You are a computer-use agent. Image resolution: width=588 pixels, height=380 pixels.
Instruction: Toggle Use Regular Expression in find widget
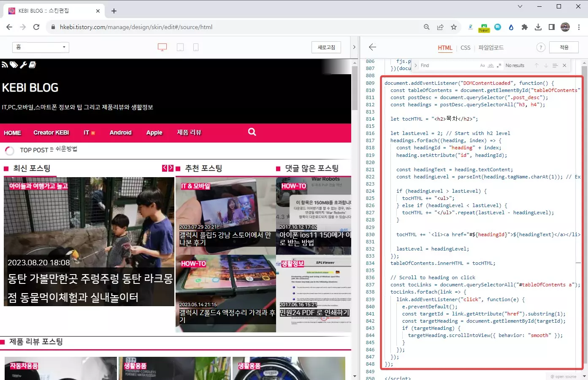pos(499,65)
